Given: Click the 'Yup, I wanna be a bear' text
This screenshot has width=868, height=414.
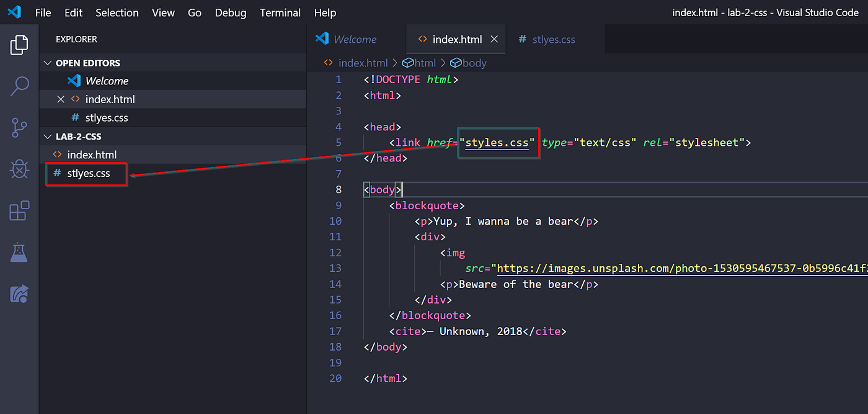Looking at the screenshot, I should tap(503, 221).
